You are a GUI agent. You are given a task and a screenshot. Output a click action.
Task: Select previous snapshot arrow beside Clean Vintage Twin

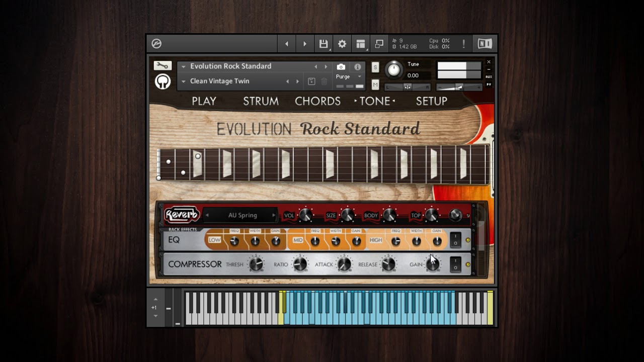[288, 81]
